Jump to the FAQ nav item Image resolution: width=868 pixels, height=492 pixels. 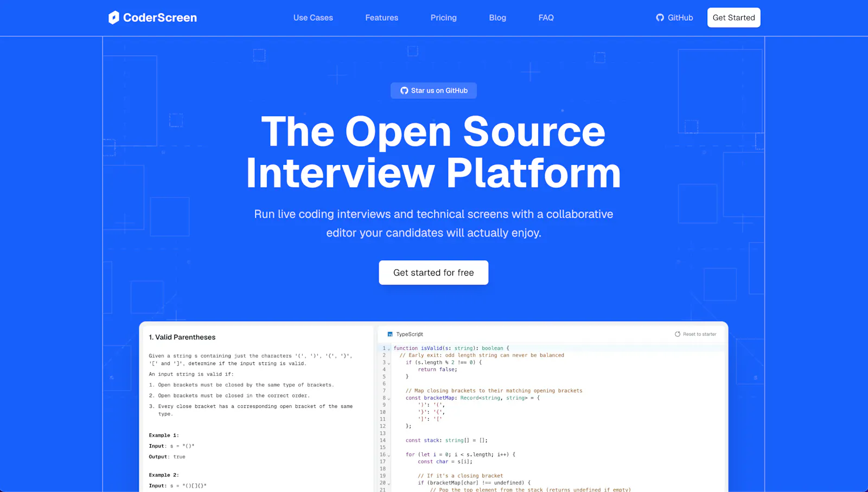click(x=546, y=18)
